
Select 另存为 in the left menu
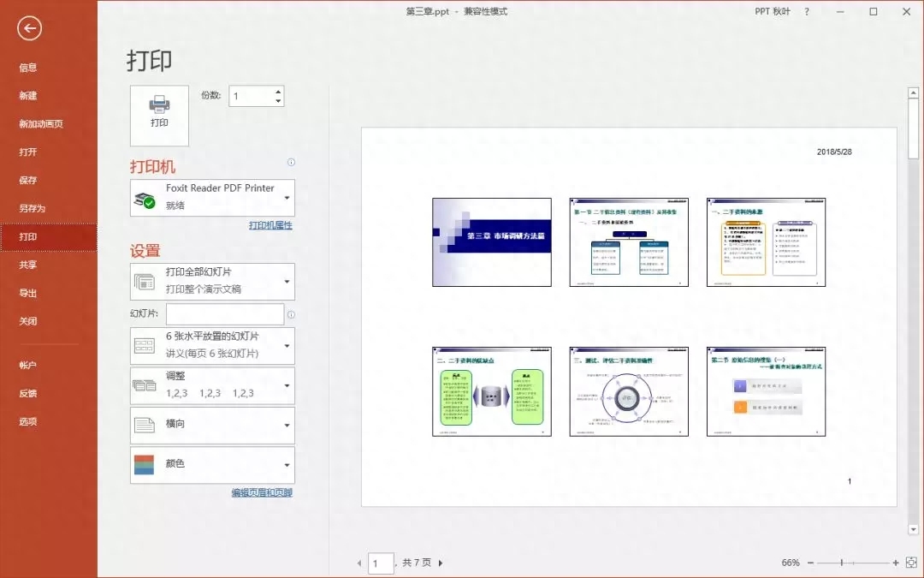click(x=32, y=208)
